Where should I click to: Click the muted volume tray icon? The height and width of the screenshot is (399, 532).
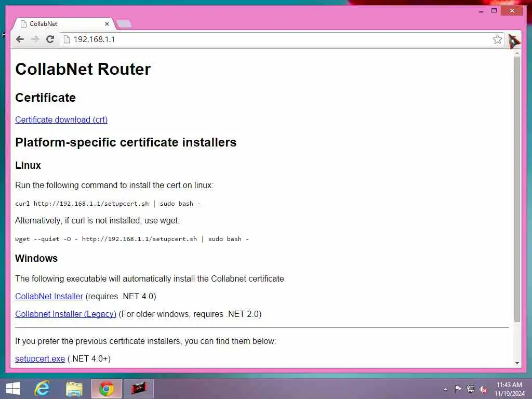click(x=483, y=389)
